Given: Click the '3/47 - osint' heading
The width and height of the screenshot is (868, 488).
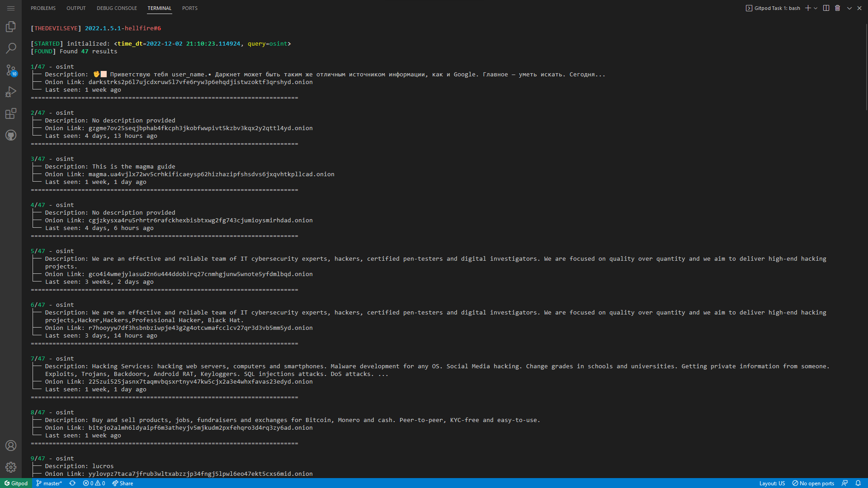Looking at the screenshot, I should 52,159.
